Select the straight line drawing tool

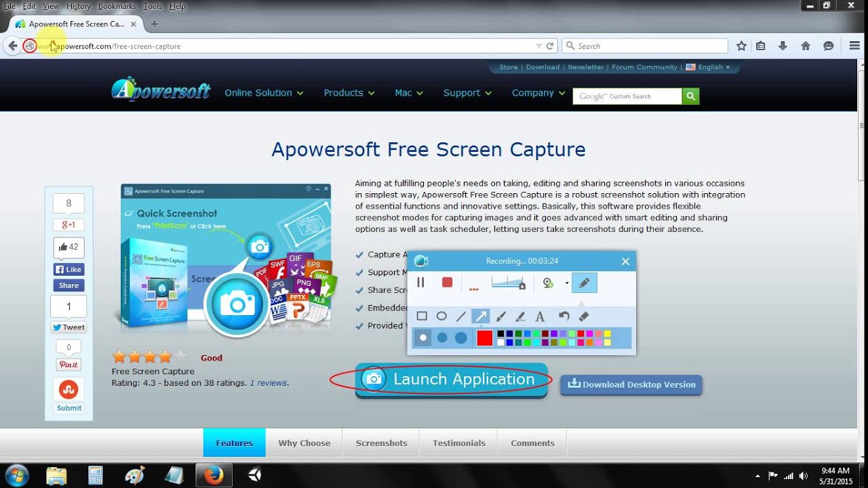[461, 317]
